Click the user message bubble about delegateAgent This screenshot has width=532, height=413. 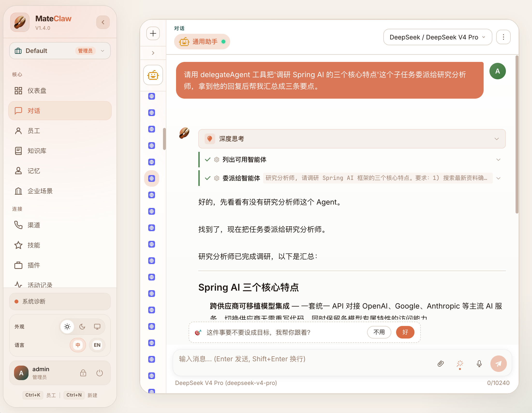click(x=330, y=80)
